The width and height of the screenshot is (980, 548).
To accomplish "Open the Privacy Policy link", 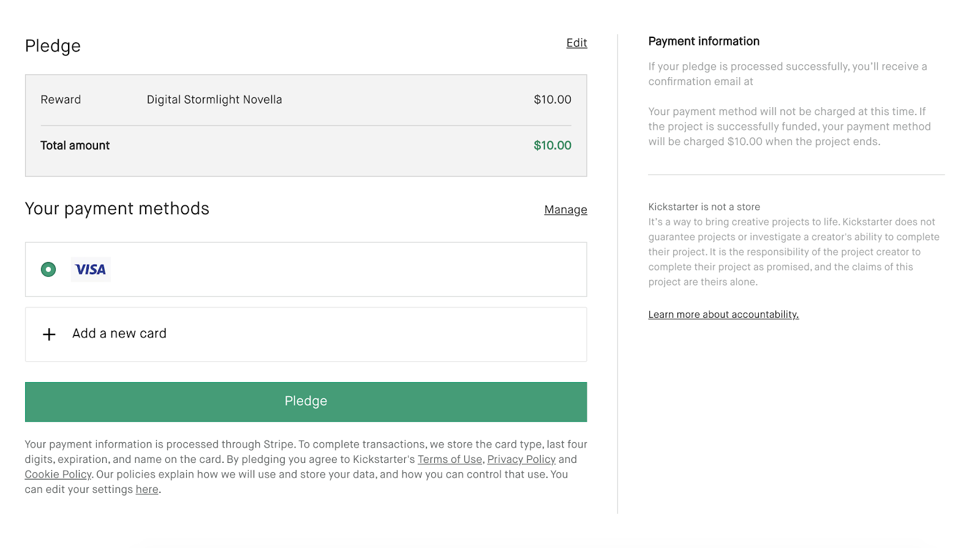I will (x=521, y=459).
